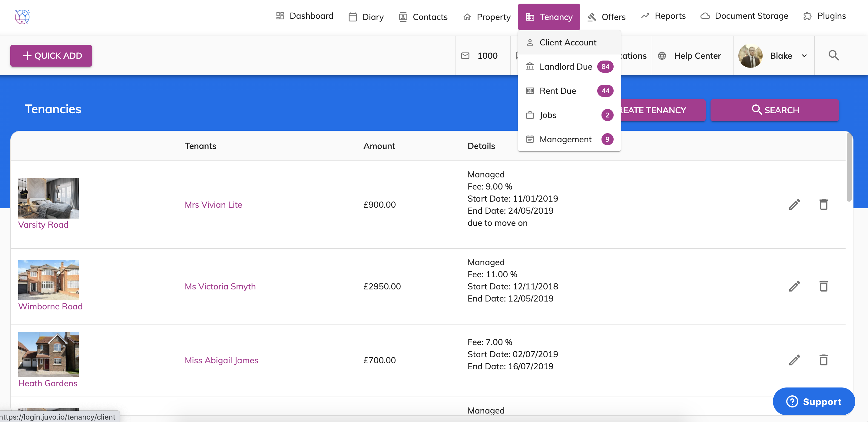Screen dimensions: 868x422
Task: Delete the Wimborne Road tenancy via trash icon
Action: pos(823,286)
